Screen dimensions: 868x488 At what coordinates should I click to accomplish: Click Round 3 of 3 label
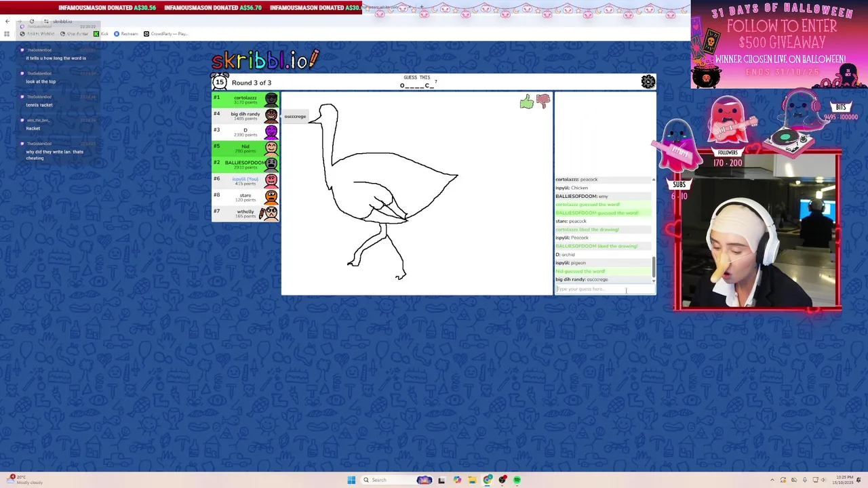click(252, 83)
